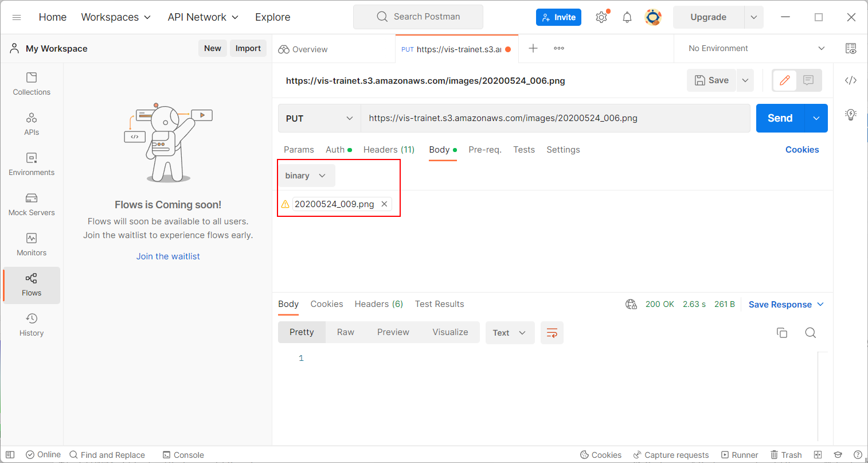
Task: Open the code snippet icon
Action: [x=851, y=80]
